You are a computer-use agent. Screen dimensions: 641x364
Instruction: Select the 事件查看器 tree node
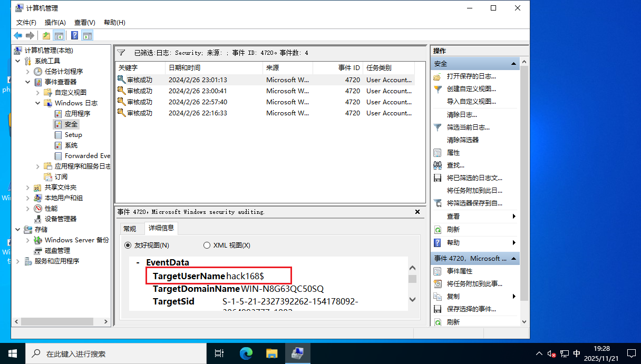point(60,82)
